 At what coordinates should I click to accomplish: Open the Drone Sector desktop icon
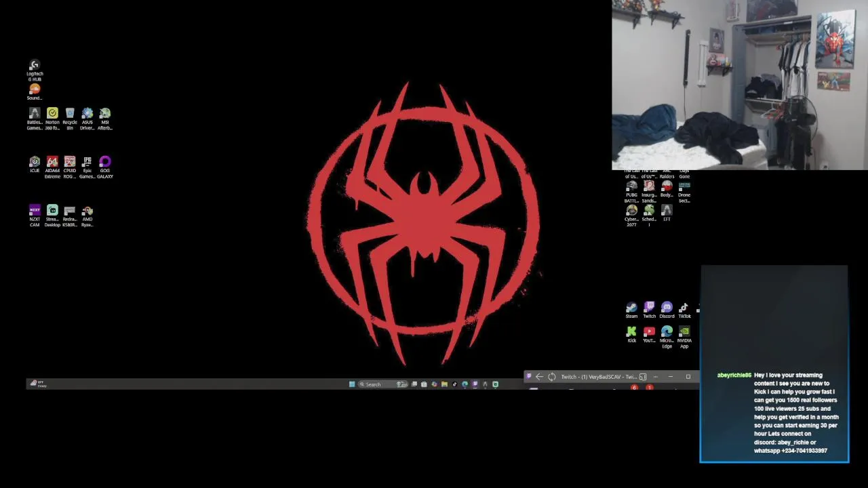click(684, 192)
